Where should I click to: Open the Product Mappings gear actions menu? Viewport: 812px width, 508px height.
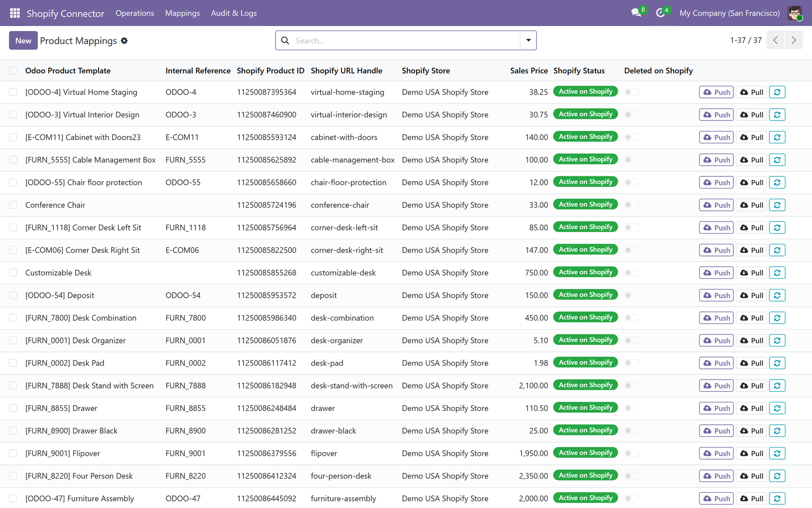tap(124, 41)
